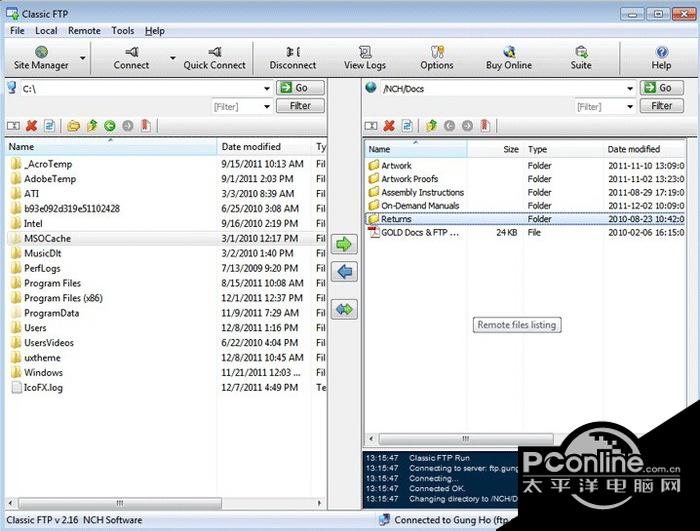The height and width of the screenshot is (531, 700).
Task: Select the GOLD Docs & FTP file
Action: pos(526,232)
